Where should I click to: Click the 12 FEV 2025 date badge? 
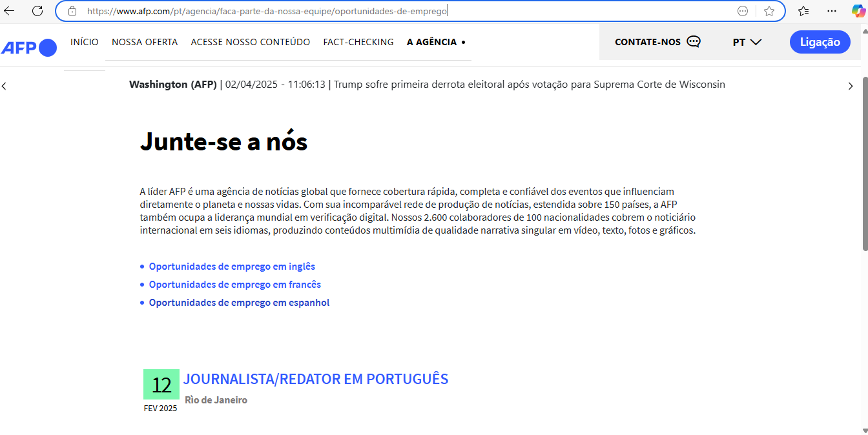point(161,391)
